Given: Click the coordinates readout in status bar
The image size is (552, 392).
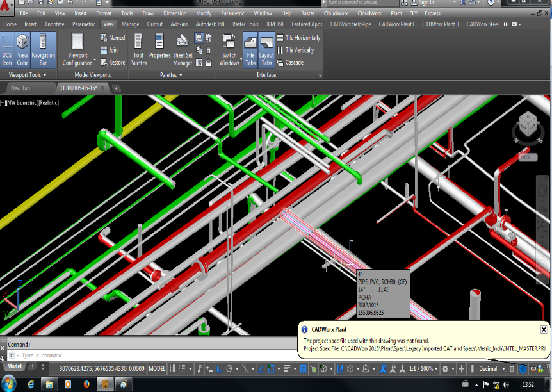Looking at the screenshot, I should click(102, 369).
